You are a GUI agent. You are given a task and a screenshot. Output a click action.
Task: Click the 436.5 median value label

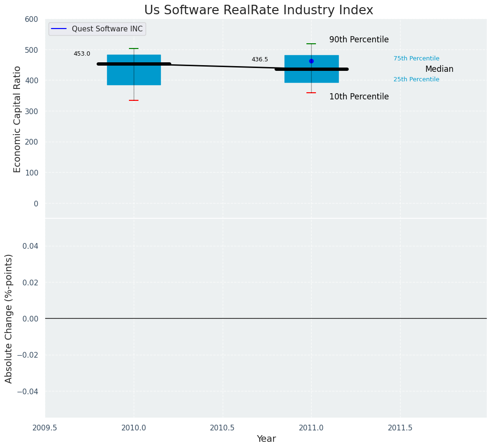click(x=260, y=59)
